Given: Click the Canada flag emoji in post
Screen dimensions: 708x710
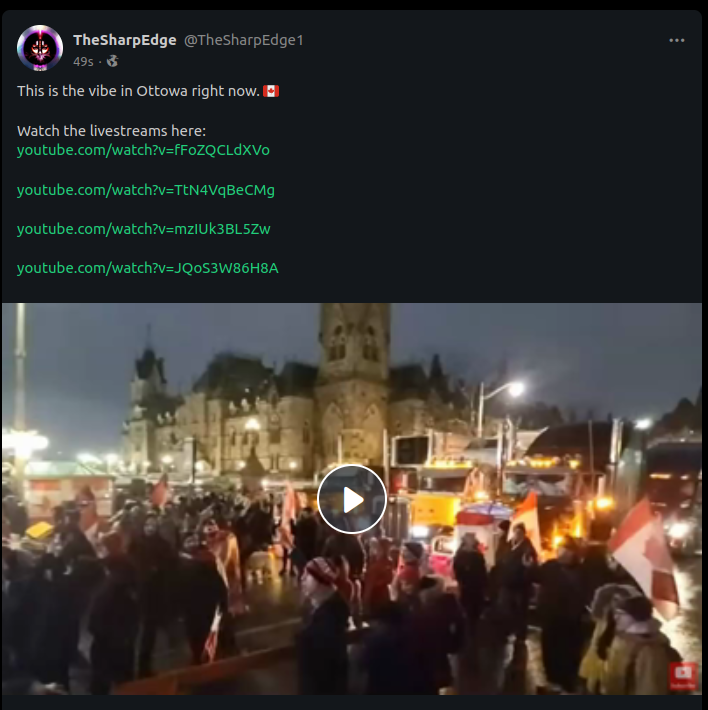Looking at the screenshot, I should (x=271, y=91).
